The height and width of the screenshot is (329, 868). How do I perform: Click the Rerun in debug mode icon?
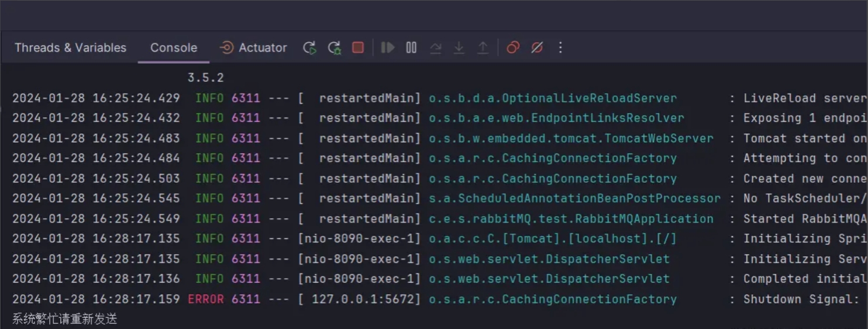point(335,48)
